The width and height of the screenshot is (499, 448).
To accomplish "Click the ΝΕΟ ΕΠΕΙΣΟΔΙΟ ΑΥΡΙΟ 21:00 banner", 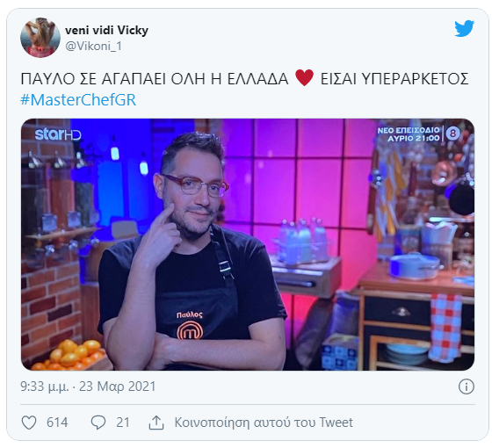I will point(418,134).
